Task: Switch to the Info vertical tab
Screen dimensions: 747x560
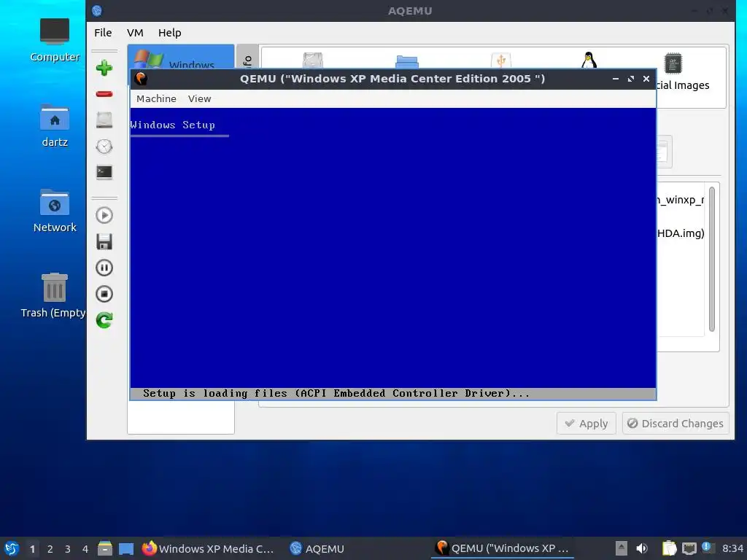Action: [247, 57]
